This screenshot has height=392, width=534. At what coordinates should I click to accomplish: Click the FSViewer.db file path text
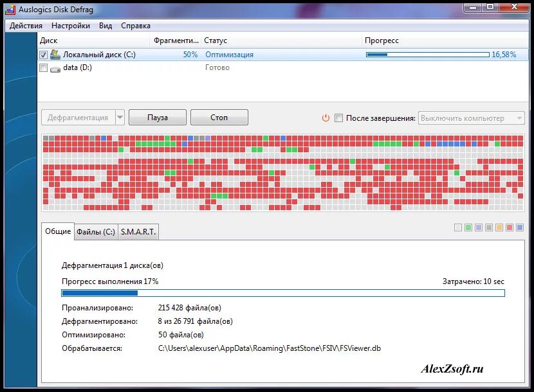tap(270, 348)
